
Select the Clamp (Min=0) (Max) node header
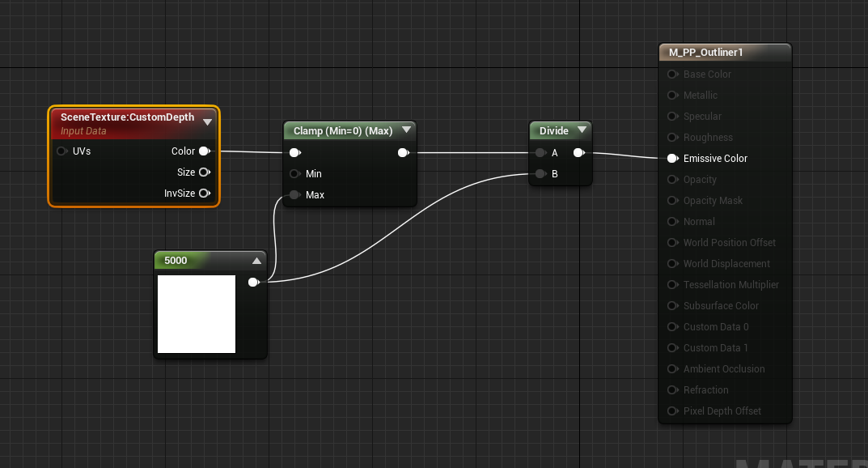click(342, 130)
